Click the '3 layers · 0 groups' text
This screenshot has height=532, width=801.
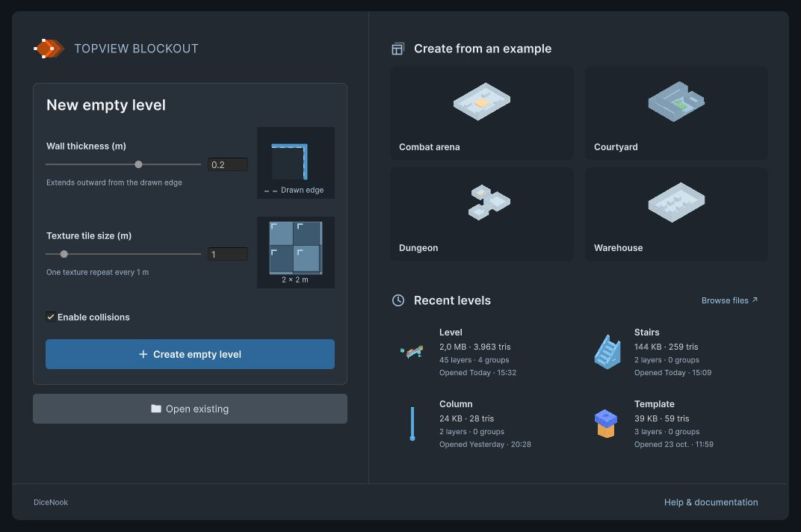tap(667, 431)
